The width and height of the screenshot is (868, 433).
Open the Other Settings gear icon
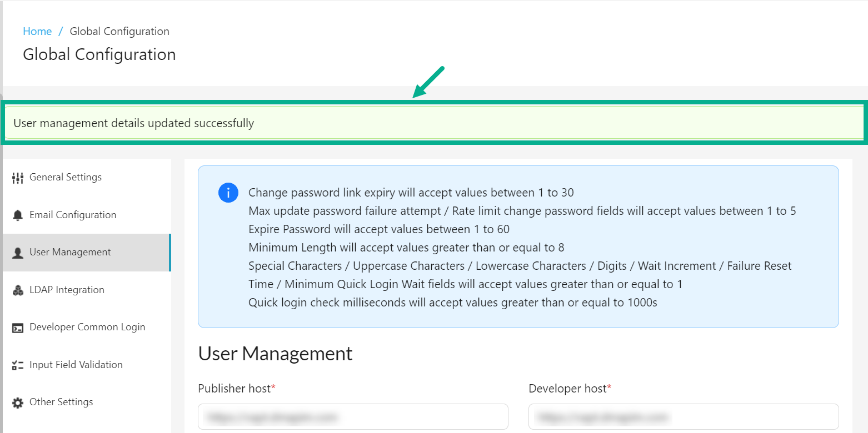click(17, 402)
